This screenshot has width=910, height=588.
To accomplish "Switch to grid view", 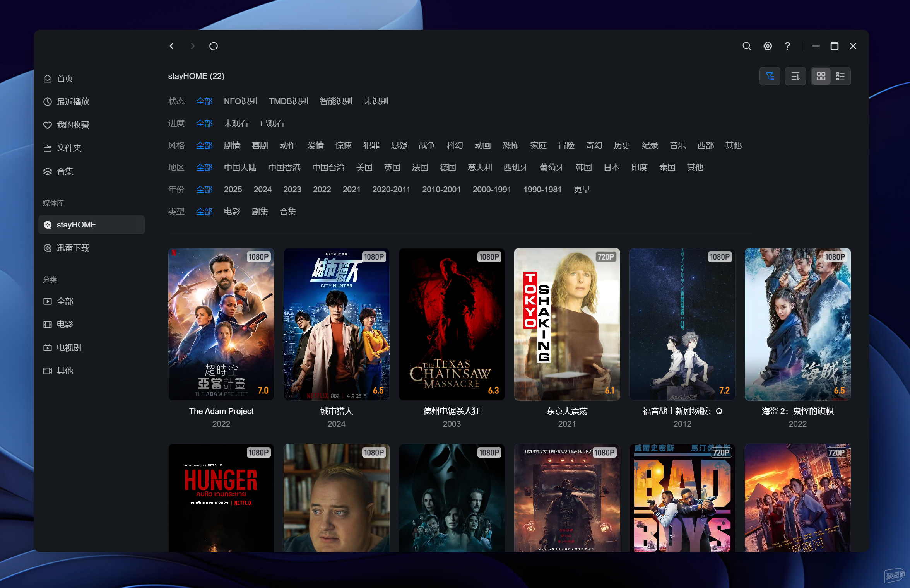I will 821,76.
